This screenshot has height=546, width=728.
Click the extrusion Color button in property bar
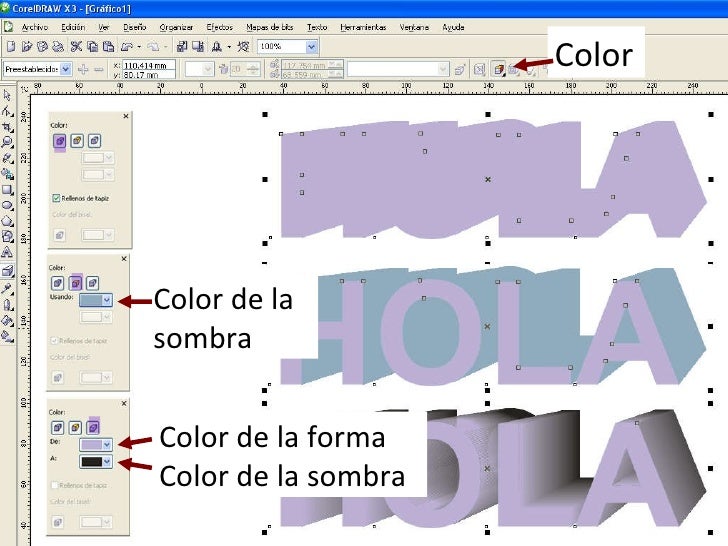[499, 70]
